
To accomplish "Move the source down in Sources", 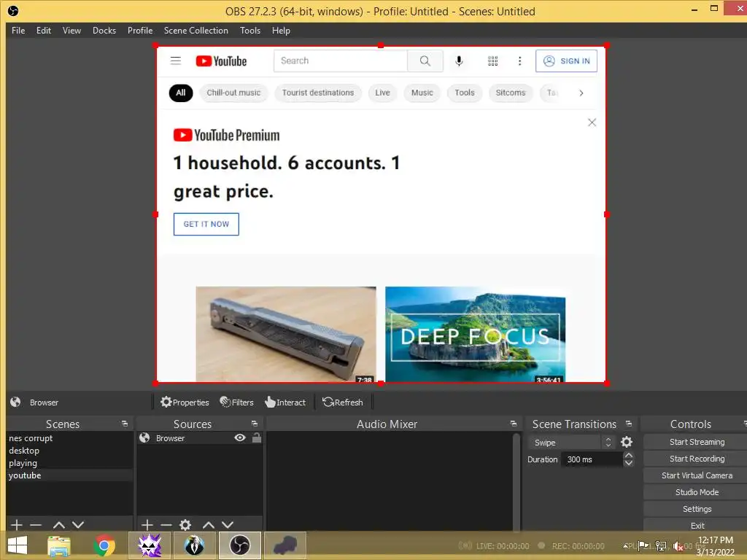I will click(x=228, y=525).
